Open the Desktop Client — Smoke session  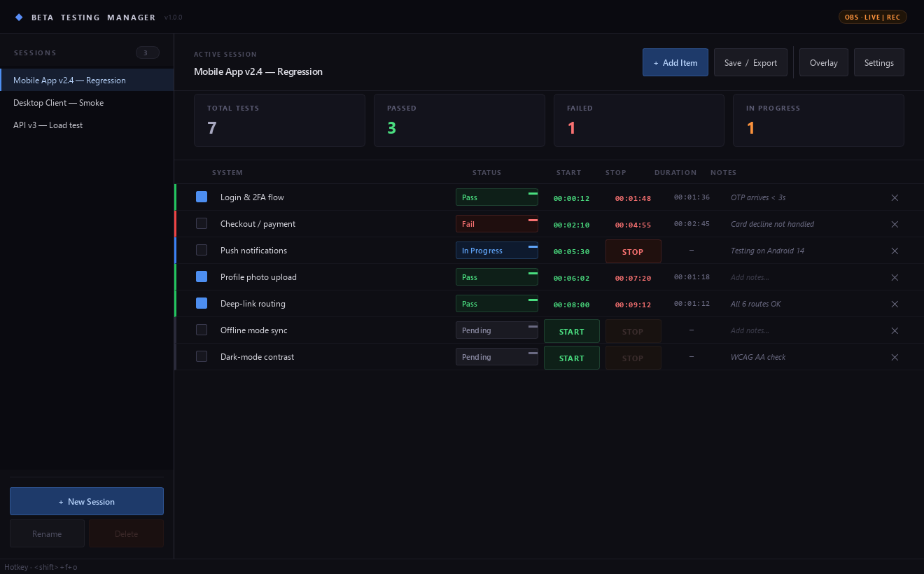(87, 102)
